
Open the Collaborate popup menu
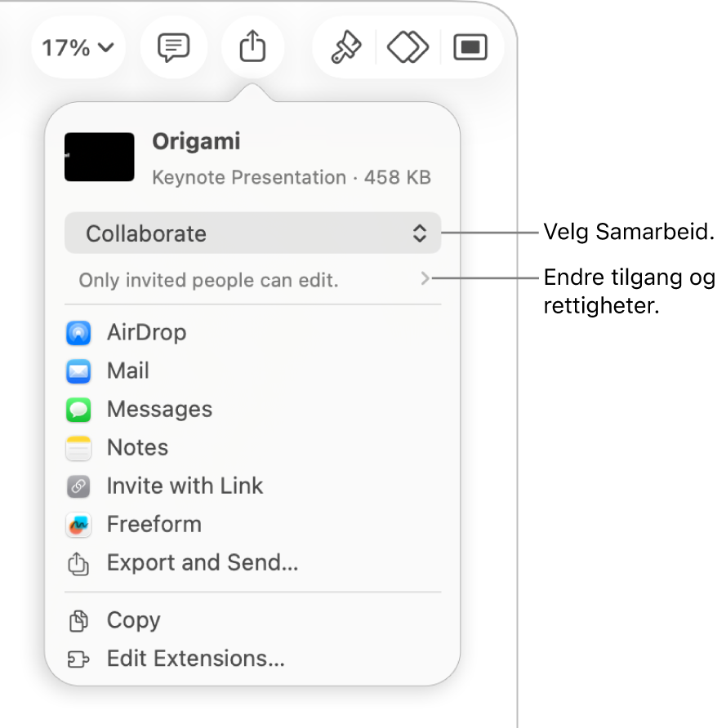(x=252, y=233)
